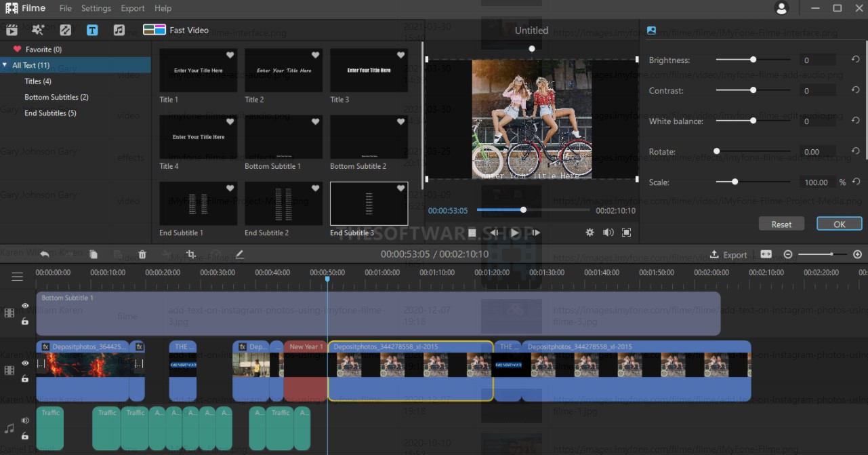Select the Bottom Subtitle 1 template
This screenshot has width=868, height=455.
coord(283,137)
